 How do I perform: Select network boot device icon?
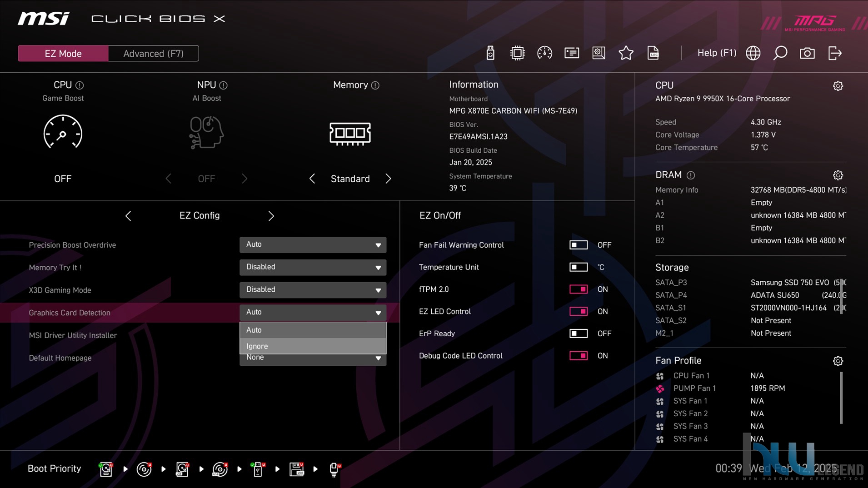(x=334, y=469)
